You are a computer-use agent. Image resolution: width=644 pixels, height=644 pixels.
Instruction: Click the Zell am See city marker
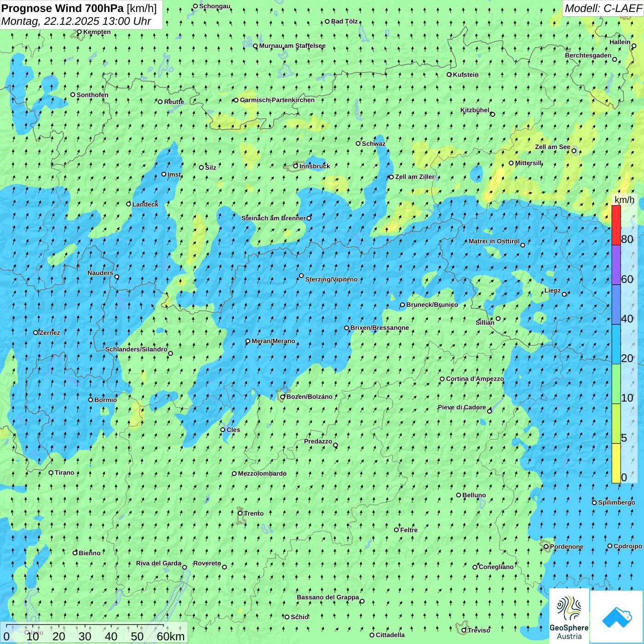click(x=574, y=150)
